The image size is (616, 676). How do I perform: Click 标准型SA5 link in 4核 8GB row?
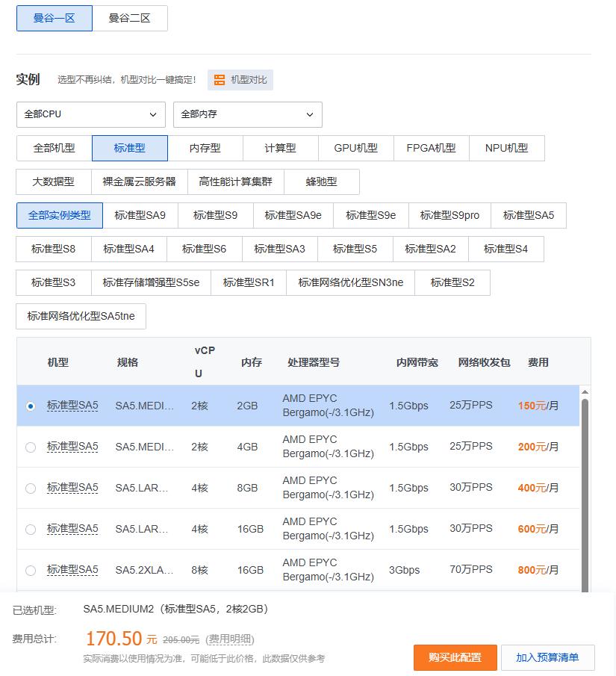(x=72, y=487)
